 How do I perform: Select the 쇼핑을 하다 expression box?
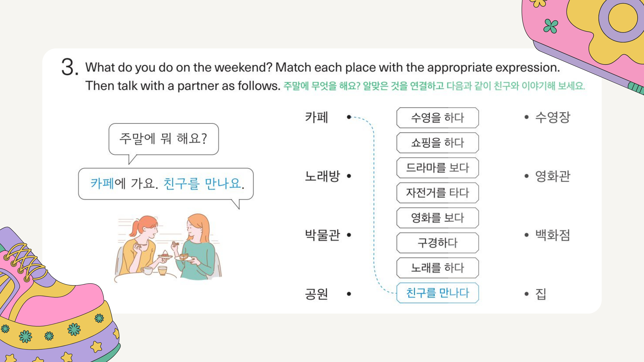(x=437, y=143)
